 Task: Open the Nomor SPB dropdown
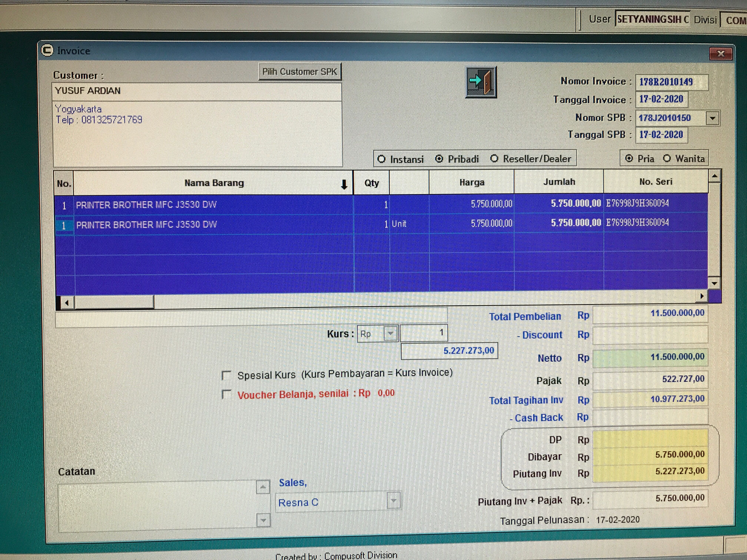pyautogui.click(x=713, y=118)
